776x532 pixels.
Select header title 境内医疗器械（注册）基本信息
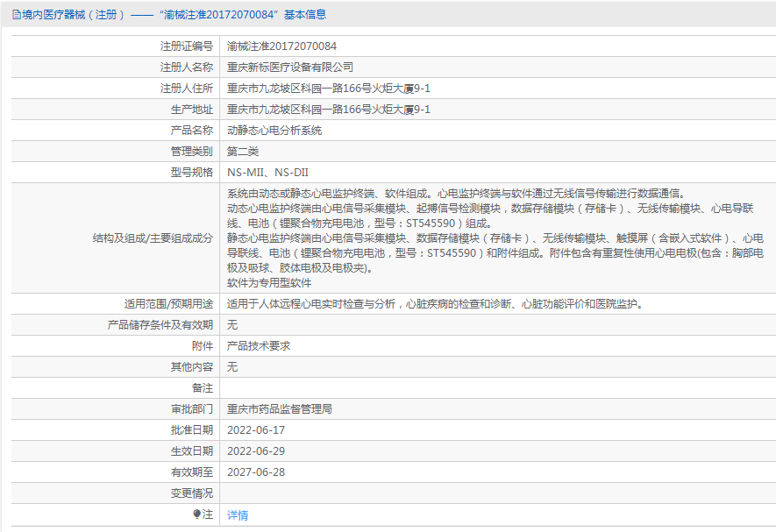169,15
